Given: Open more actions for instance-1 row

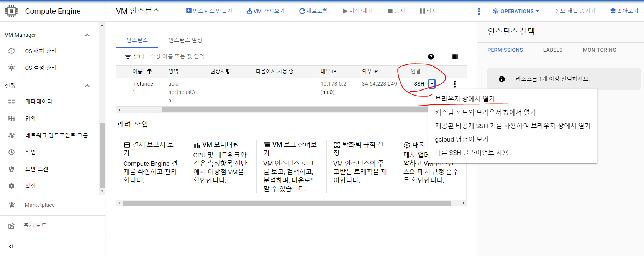Looking at the screenshot, I should [455, 84].
